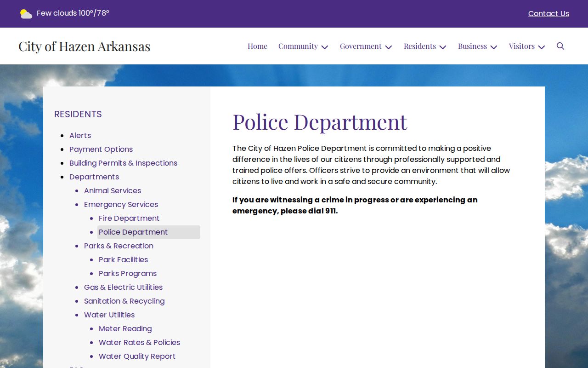Screen dimensions: 588x368
Task: Expand the Government menu chevron
Action: pos(389,47)
